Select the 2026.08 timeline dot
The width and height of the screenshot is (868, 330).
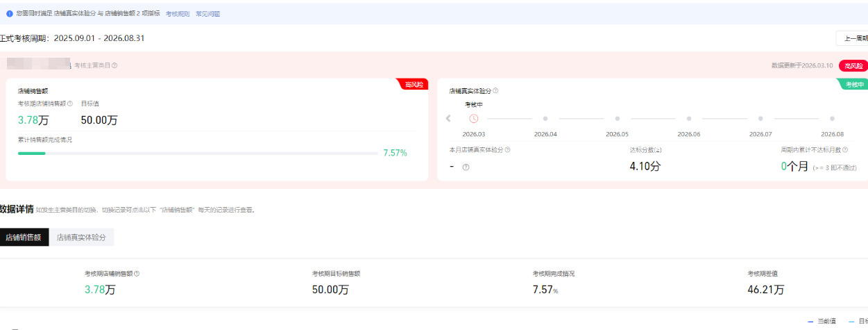(832, 118)
